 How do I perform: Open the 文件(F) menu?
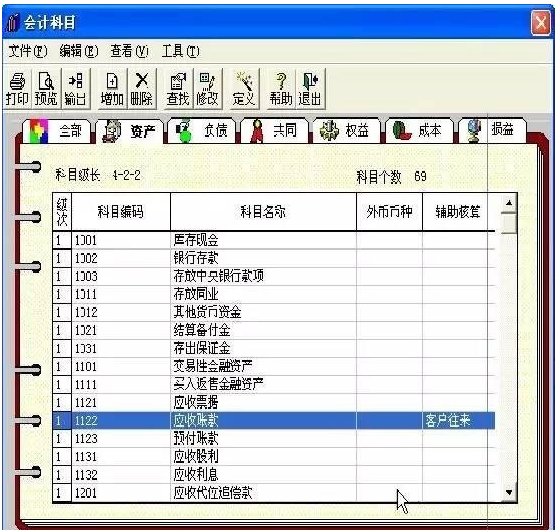coord(28,52)
